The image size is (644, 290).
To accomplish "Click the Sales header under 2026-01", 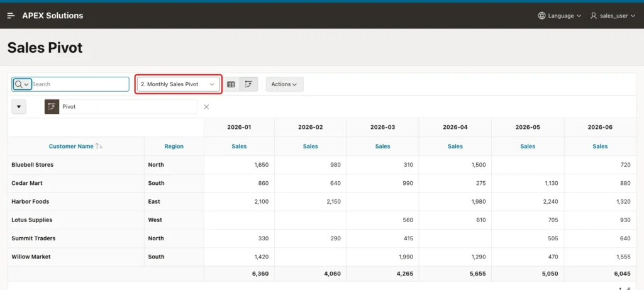I will coord(239,146).
